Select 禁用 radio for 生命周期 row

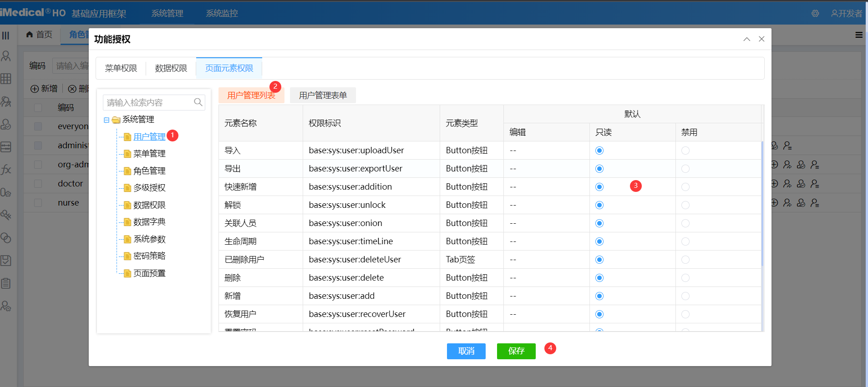pos(685,241)
